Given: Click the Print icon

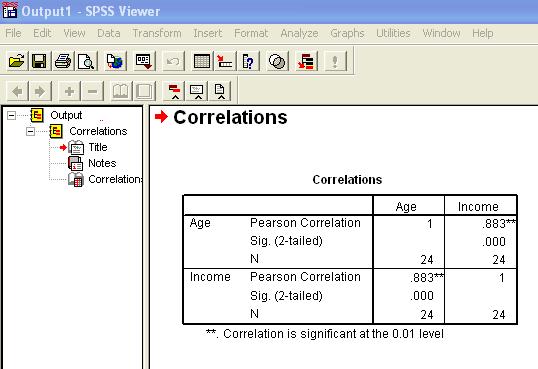Looking at the screenshot, I should pyautogui.click(x=63, y=61).
